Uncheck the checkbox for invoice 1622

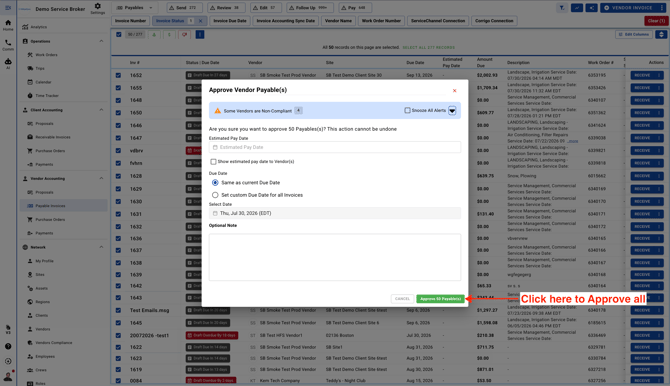(x=118, y=347)
